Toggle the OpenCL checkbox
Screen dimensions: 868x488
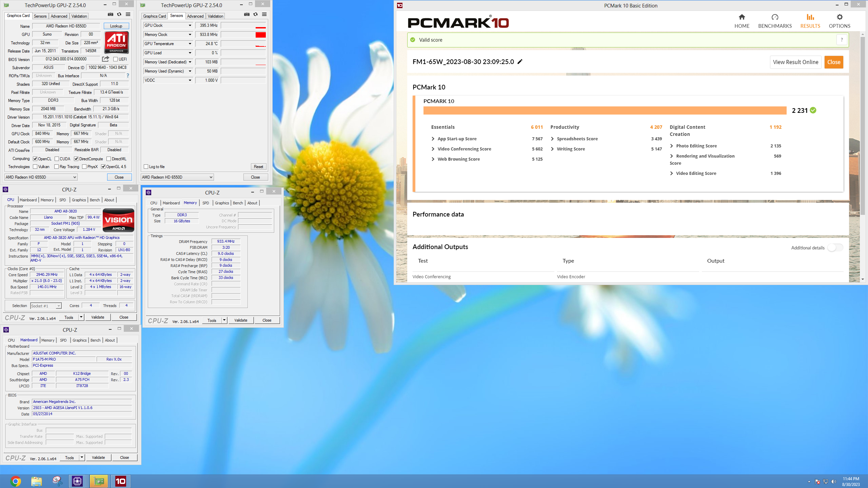coord(35,159)
